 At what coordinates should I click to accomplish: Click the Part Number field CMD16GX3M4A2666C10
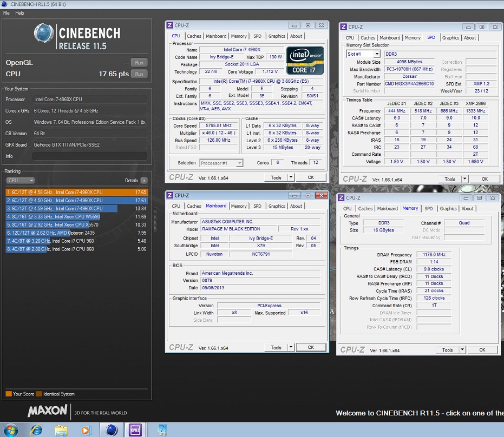(x=409, y=84)
